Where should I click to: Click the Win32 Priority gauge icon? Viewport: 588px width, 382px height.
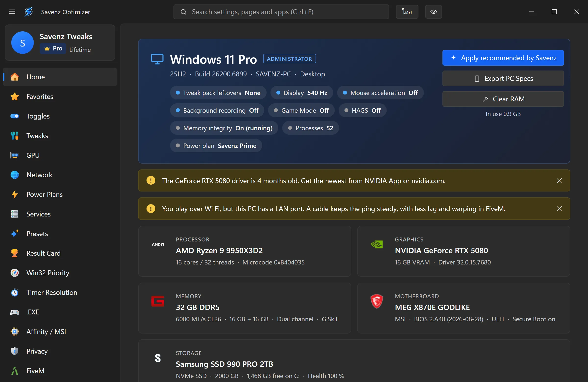coord(14,273)
